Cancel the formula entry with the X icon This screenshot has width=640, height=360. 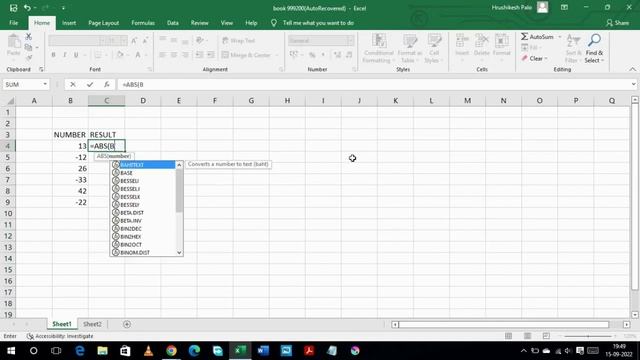click(73, 84)
